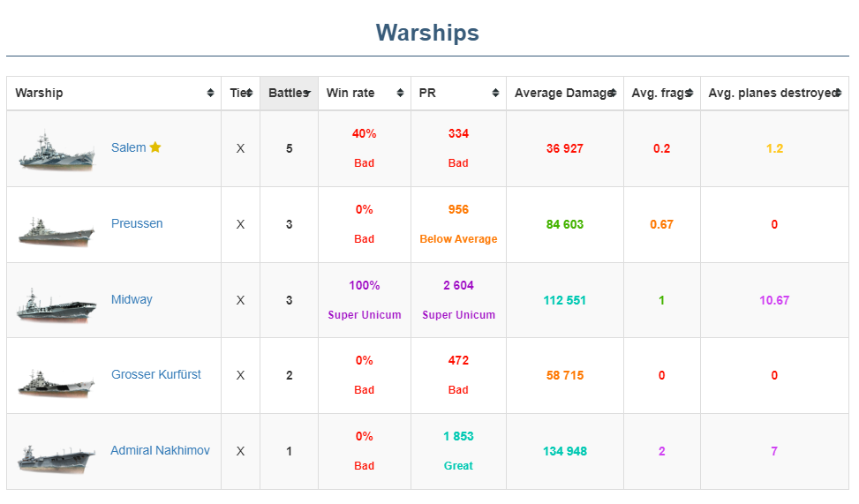Click the Salem warship image
859x504 pixels.
(x=57, y=151)
